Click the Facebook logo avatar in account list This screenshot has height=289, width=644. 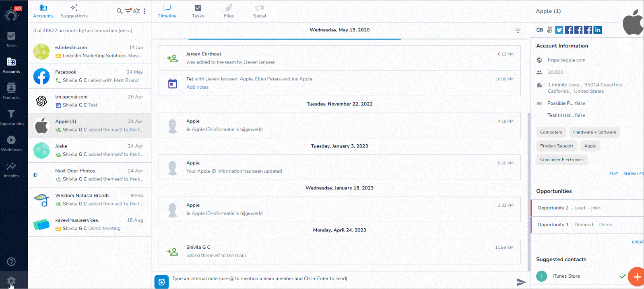click(x=41, y=76)
